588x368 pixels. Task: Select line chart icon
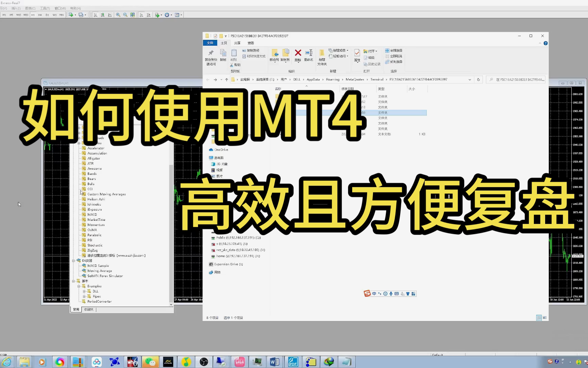(110, 15)
